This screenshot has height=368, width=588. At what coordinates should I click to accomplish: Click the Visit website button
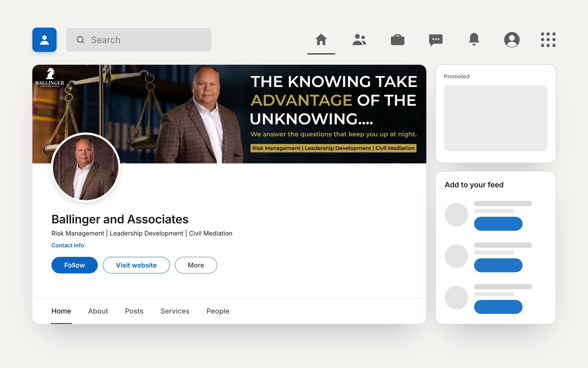pos(136,265)
